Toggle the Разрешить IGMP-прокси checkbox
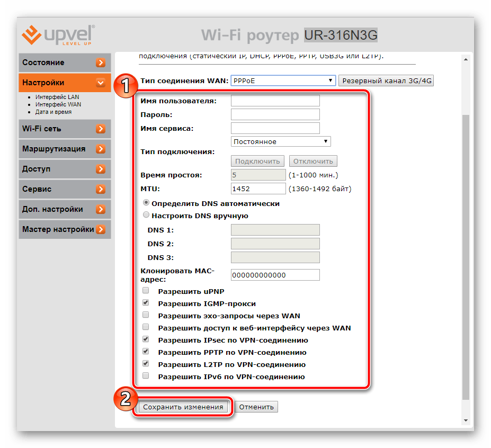Viewport: 491px width, 448px height. 146,303
